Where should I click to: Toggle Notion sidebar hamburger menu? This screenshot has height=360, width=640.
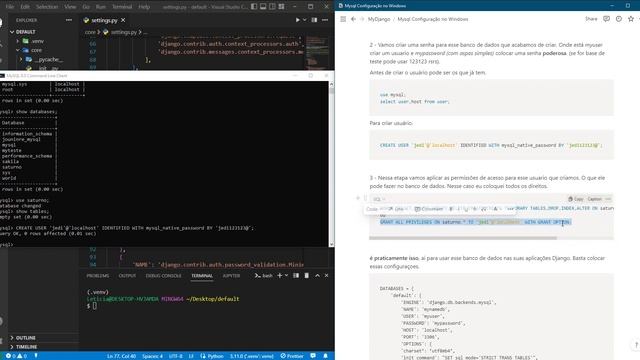click(x=343, y=19)
